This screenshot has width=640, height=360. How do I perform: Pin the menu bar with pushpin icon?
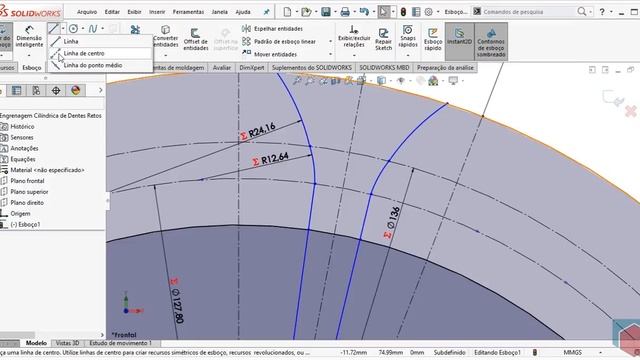(x=267, y=12)
